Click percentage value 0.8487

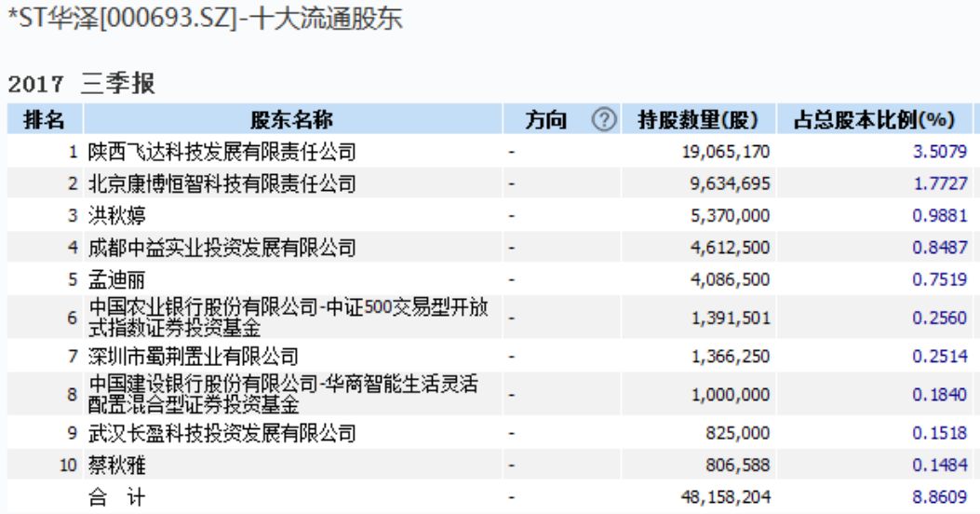point(940,248)
